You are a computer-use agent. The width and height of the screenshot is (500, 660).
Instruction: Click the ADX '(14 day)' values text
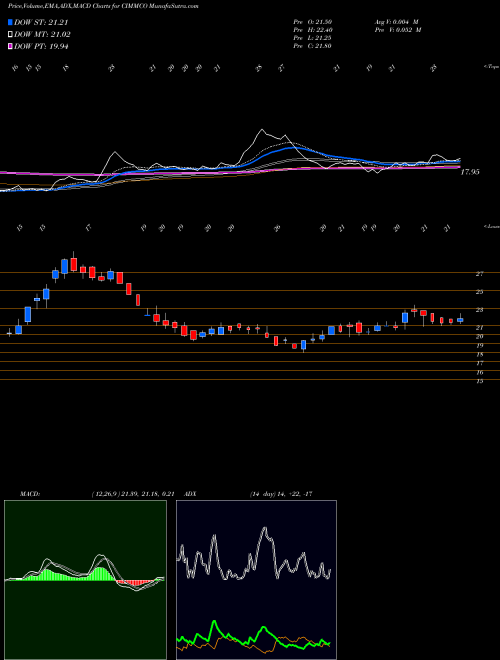pos(281,493)
